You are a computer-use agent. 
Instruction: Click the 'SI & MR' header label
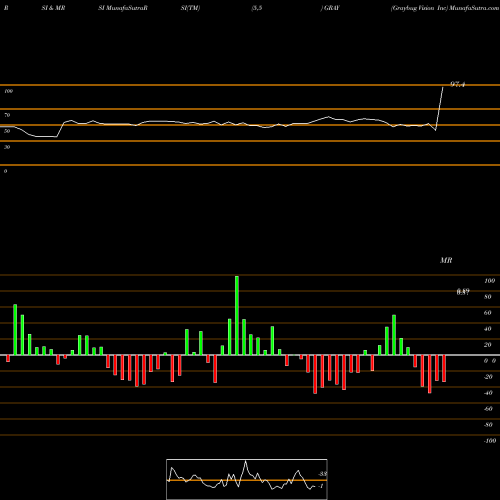point(53,8)
